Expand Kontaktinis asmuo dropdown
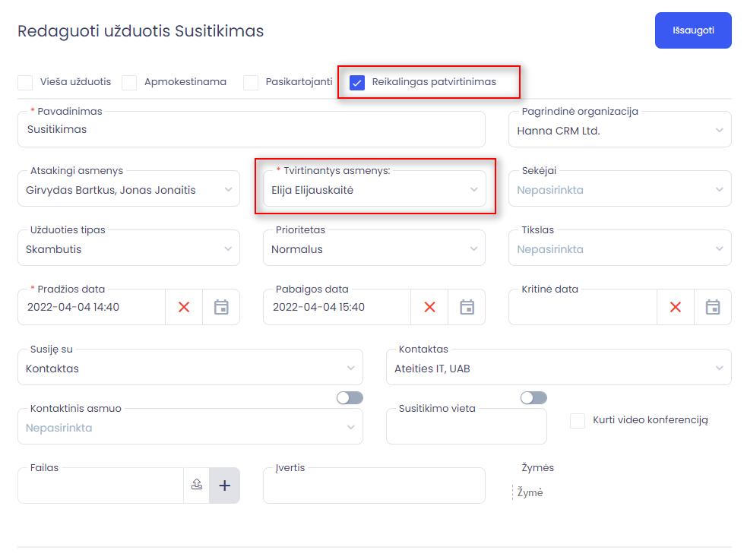The height and width of the screenshot is (560, 744). pos(190,426)
